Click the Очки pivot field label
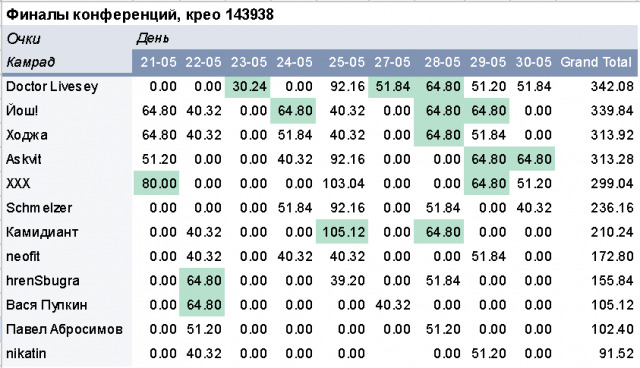The height and width of the screenshot is (368, 640). click(23, 39)
